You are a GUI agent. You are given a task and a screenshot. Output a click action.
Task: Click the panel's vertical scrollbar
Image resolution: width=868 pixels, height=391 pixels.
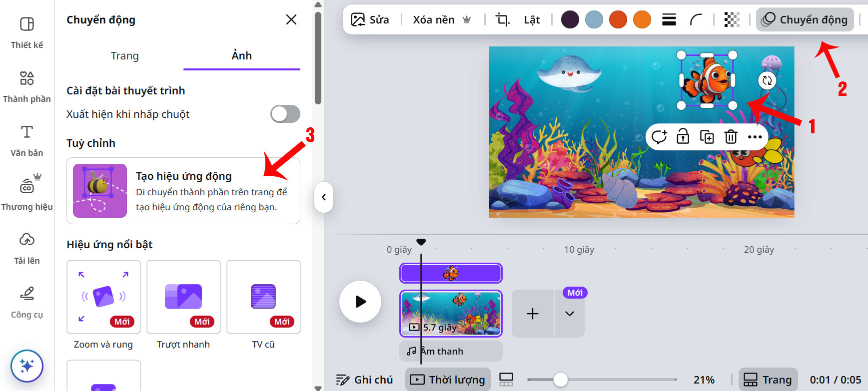318,57
